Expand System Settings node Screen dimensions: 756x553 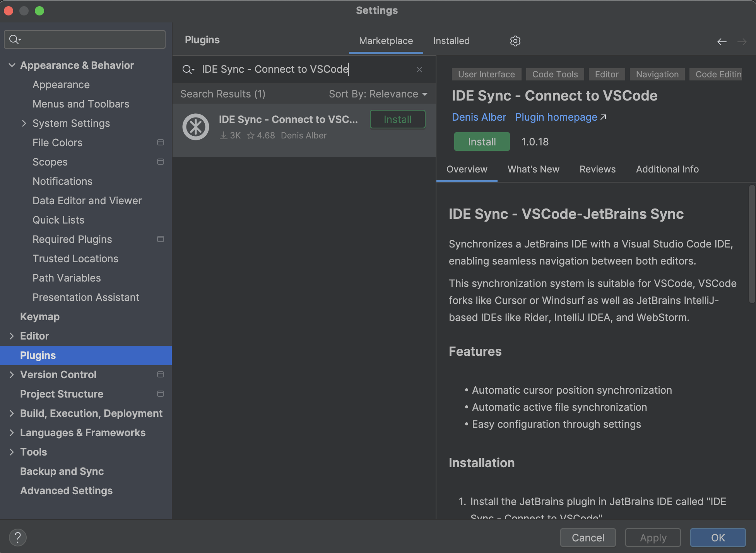tap(24, 123)
